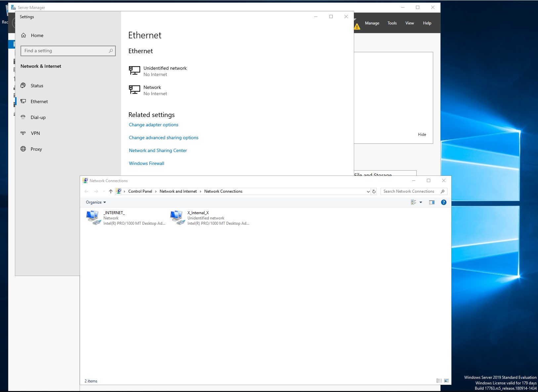Expand the Organize dropdown menu
538x392 pixels.
point(96,202)
